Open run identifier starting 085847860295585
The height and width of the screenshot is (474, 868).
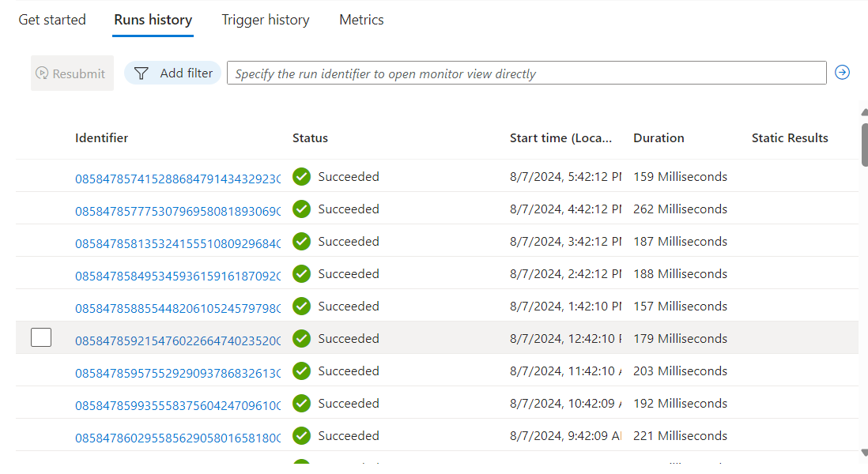tap(178, 438)
